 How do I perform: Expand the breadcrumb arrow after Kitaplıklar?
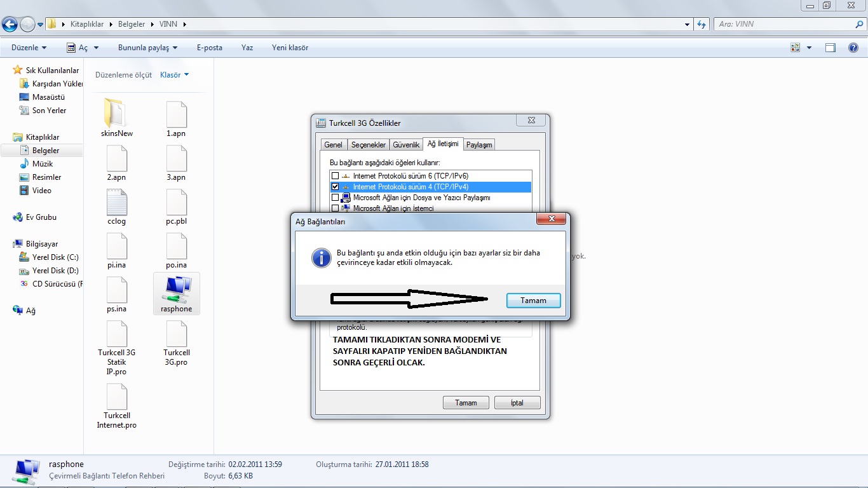[x=112, y=24]
